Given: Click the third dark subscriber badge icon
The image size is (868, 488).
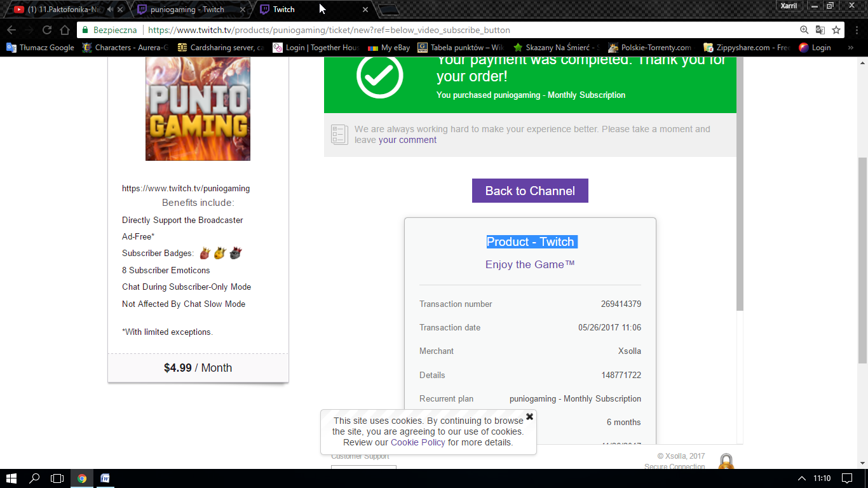Looking at the screenshot, I should tap(235, 253).
